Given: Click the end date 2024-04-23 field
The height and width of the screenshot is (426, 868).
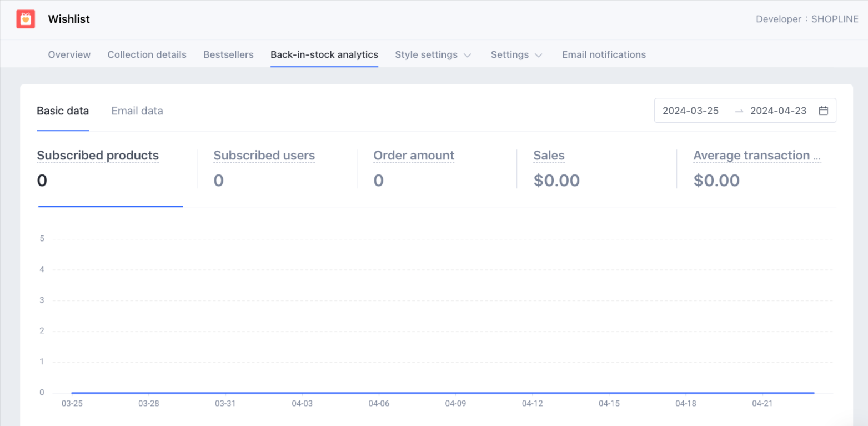Looking at the screenshot, I should coord(778,111).
